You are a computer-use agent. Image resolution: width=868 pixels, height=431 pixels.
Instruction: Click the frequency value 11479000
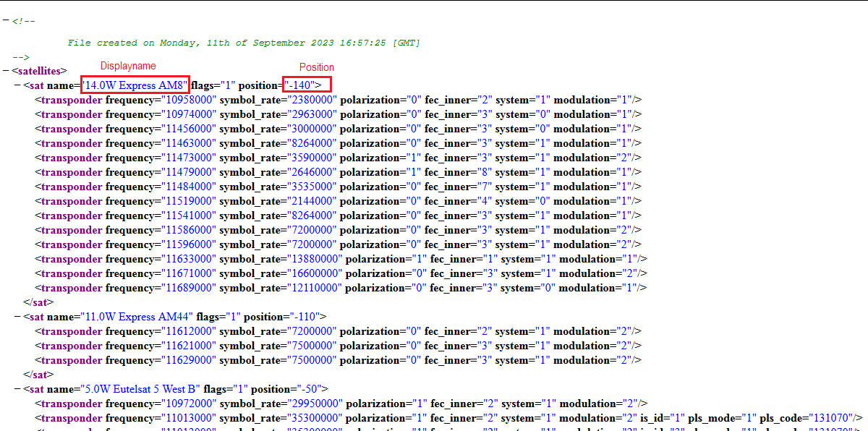click(188, 172)
